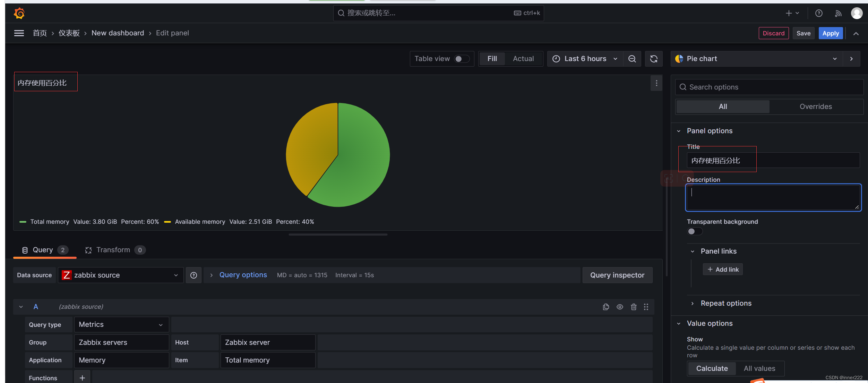Click the duplicate query icon in row A
The width and height of the screenshot is (868, 383).
(x=606, y=307)
